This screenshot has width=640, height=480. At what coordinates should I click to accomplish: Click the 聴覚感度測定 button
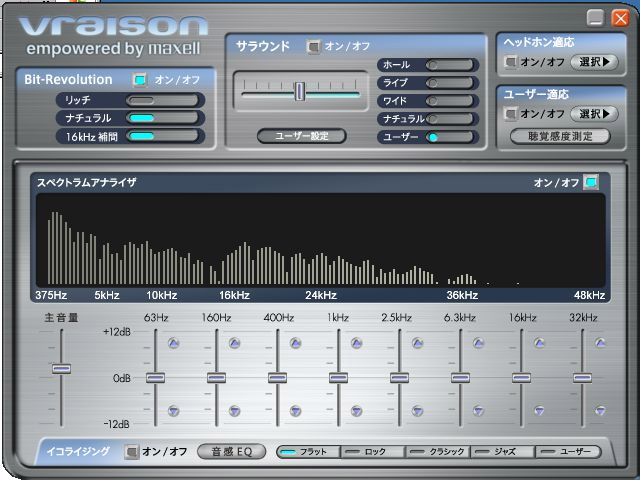pyautogui.click(x=560, y=136)
